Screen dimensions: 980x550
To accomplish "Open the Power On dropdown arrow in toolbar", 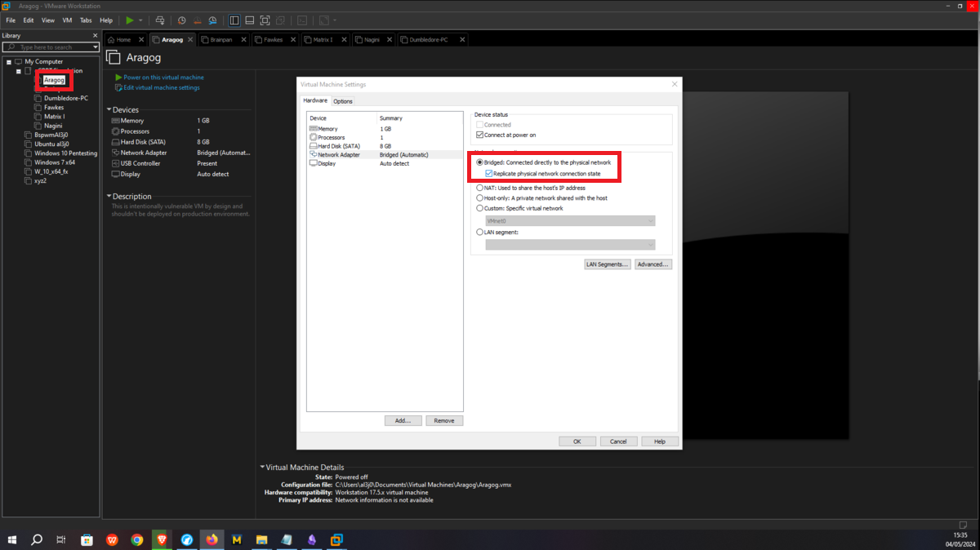I will pyautogui.click(x=140, y=20).
